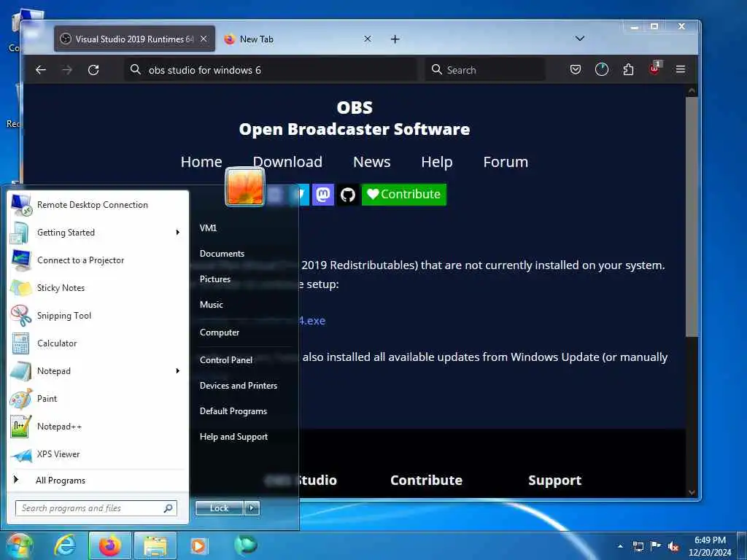Click the network icon in system tray
Screen dimensions: 747x560
point(638,547)
